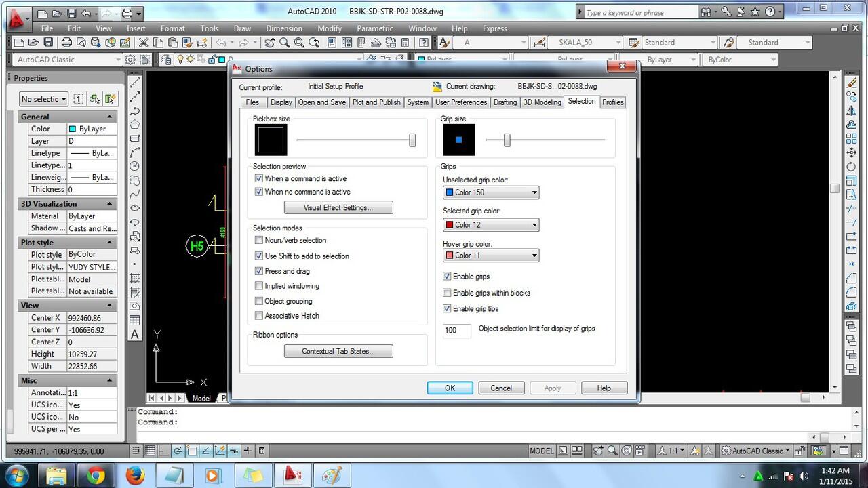Open the No selection dropdown in Properties
The image size is (868, 488).
tap(44, 99)
